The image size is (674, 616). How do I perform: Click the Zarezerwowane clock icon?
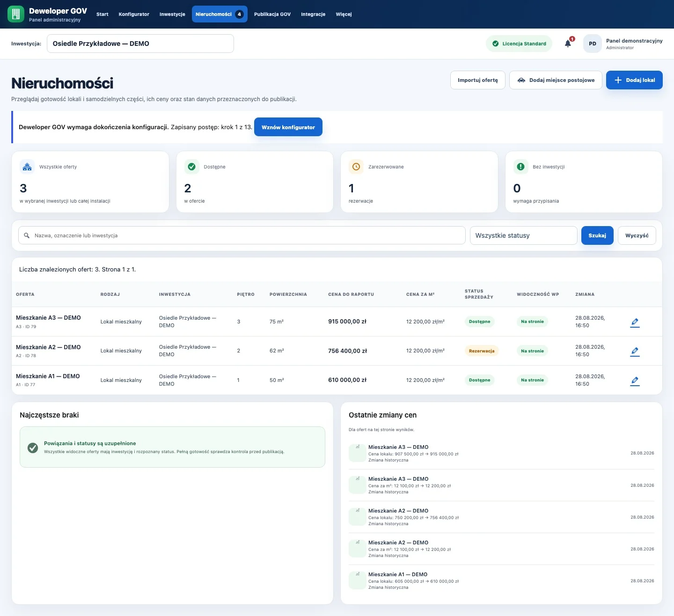tap(356, 167)
